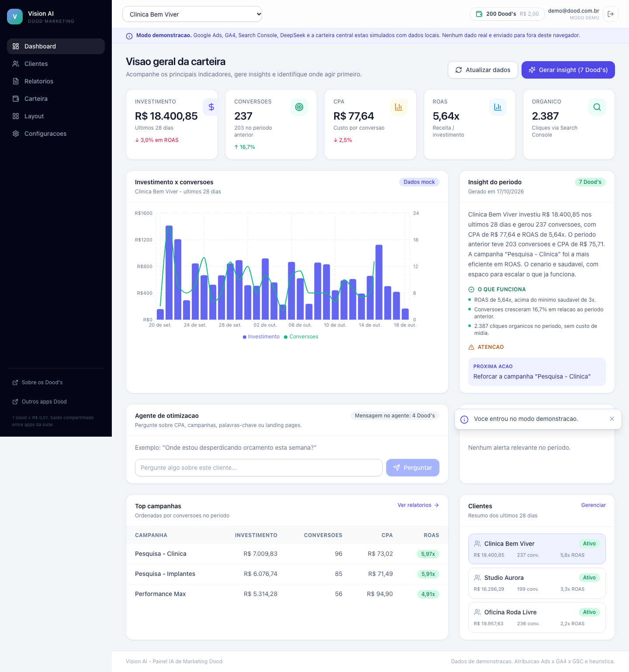Click the info icon in demo banner
This screenshot has width=629, height=672.
[129, 36]
